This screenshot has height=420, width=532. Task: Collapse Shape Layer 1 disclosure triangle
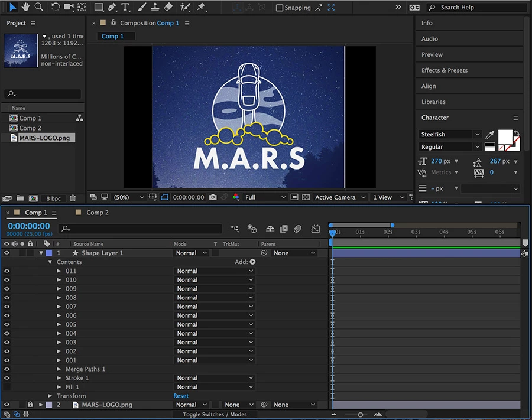pos(41,253)
